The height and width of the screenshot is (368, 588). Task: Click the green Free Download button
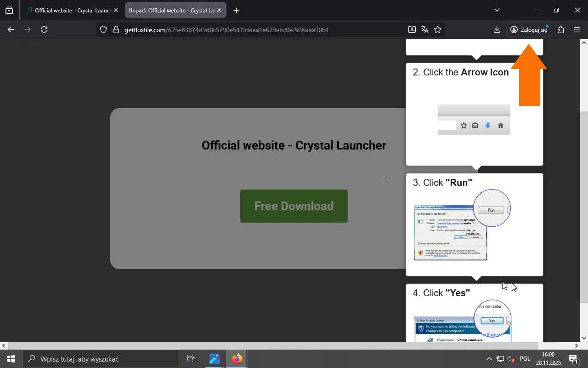294,206
